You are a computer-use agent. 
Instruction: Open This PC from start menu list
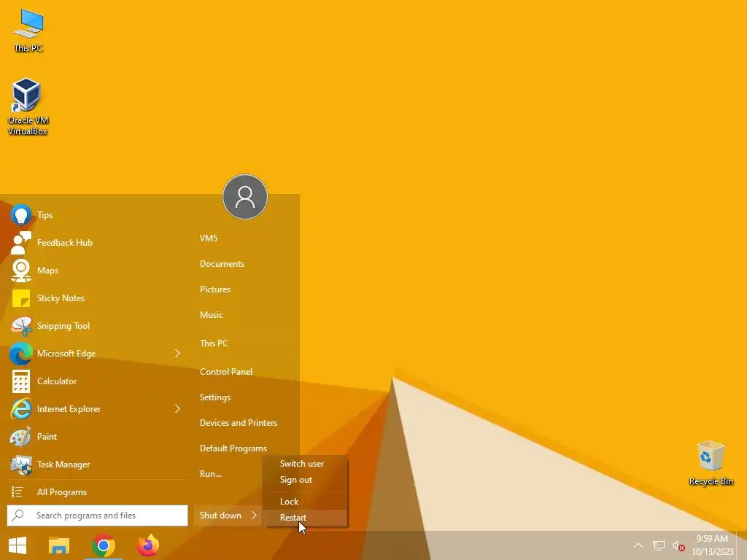214,343
